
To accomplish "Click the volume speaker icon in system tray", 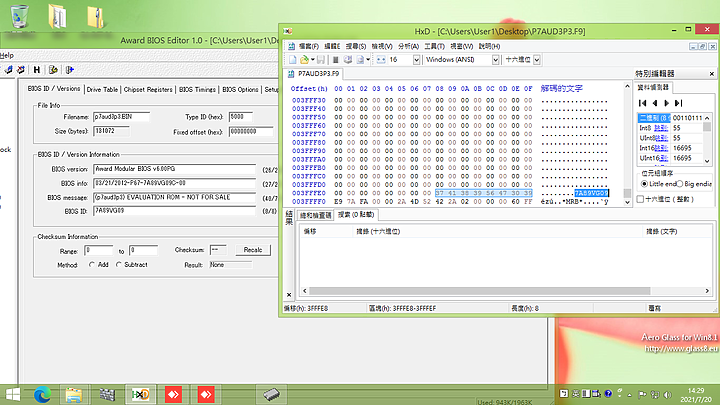I will (x=667, y=394).
